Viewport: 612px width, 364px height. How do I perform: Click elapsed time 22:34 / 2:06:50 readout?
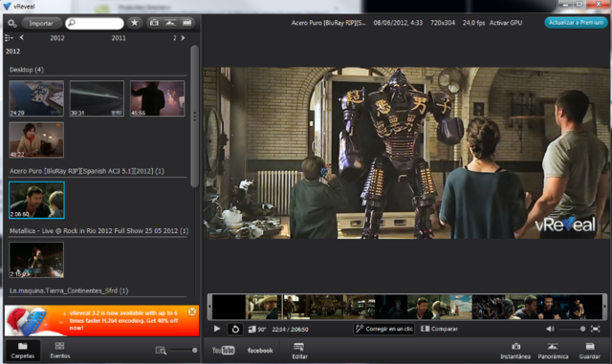pos(290,330)
